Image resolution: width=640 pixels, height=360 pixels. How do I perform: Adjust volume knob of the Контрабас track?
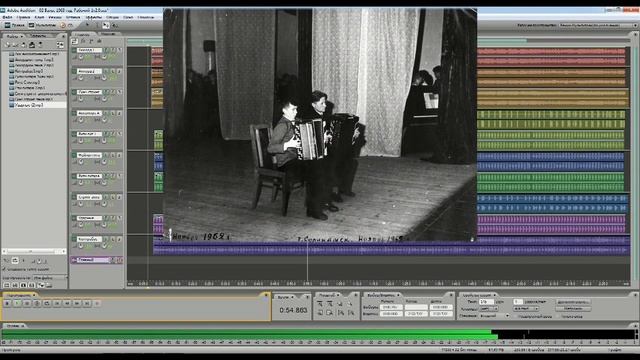[81, 246]
